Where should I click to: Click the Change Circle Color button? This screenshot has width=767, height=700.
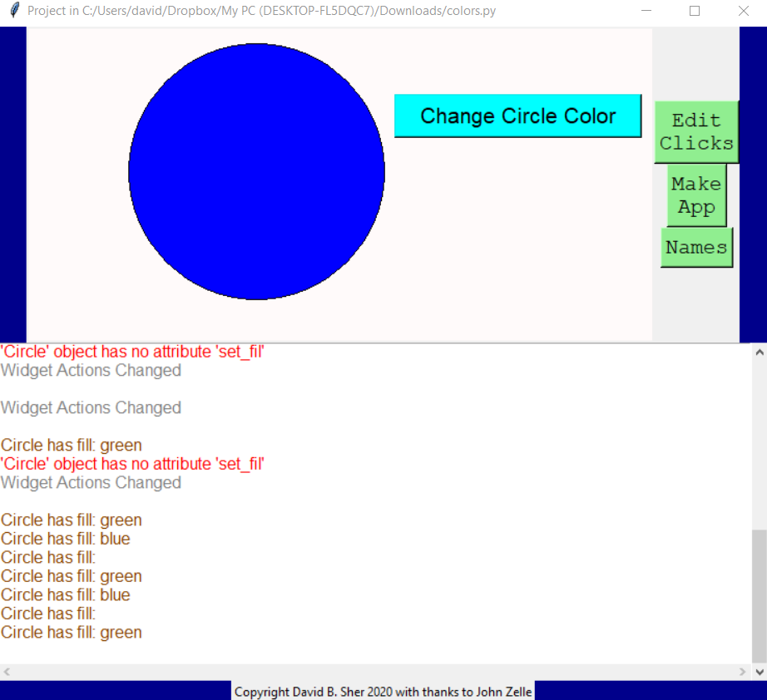(x=517, y=116)
